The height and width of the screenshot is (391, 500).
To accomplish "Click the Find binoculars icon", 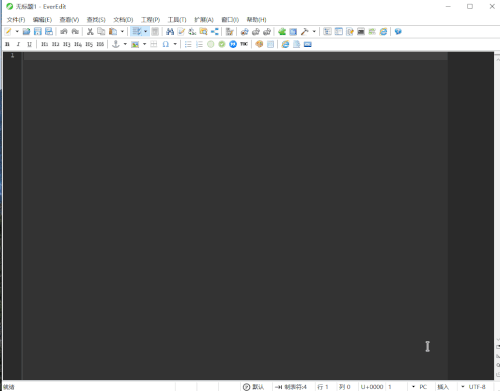I will point(170,32).
